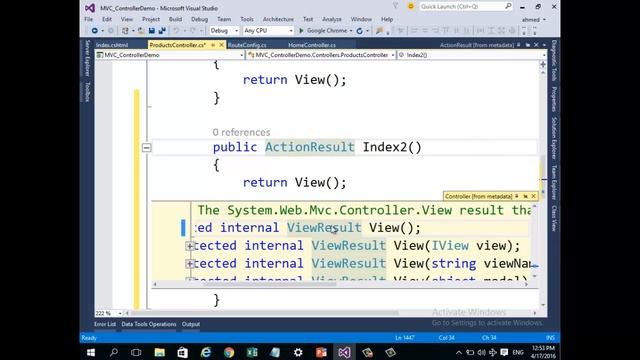Open ActionResult [from metadata] preview tab
The width and height of the screenshot is (640, 360).
point(477,45)
